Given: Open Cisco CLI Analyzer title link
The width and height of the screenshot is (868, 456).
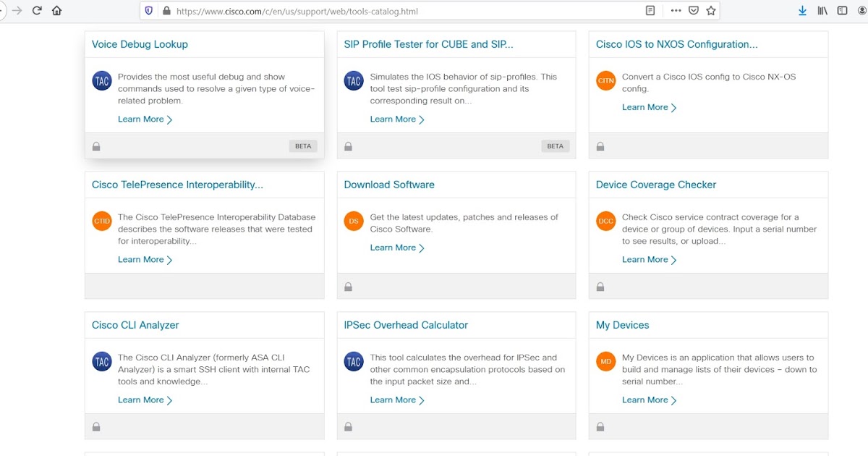Looking at the screenshot, I should point(135,325).
